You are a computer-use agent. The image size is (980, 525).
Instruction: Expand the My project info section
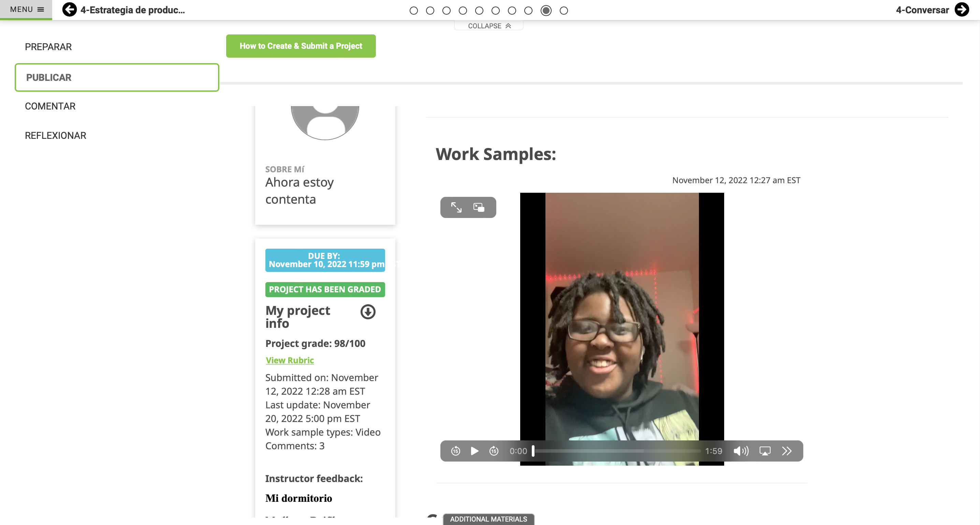[x=368, y=311]
